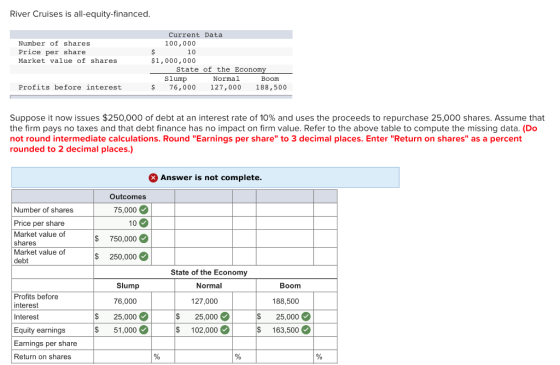Image resolution: width=560 pixels, height=365 pixels.
Task: Click checkmark beside Boom equity earnings 163,500
Action: (x=306, y=330)
